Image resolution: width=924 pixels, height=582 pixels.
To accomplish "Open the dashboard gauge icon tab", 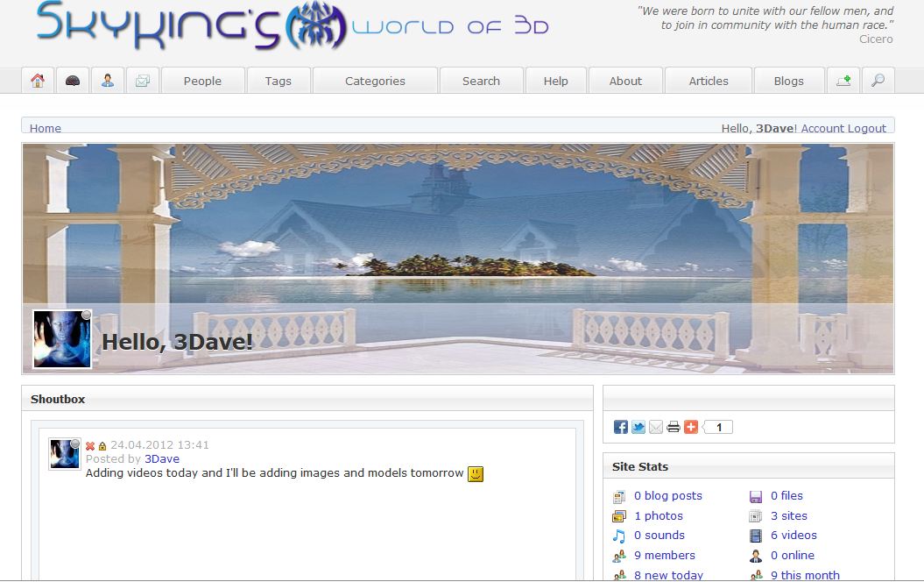I will point(73,81).
